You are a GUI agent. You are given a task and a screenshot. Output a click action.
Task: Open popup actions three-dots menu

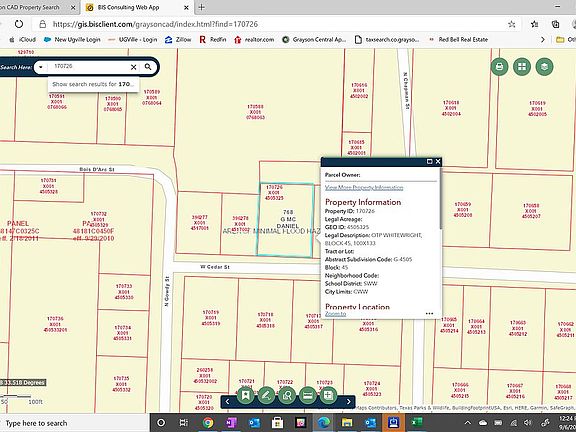click(429, 314)
